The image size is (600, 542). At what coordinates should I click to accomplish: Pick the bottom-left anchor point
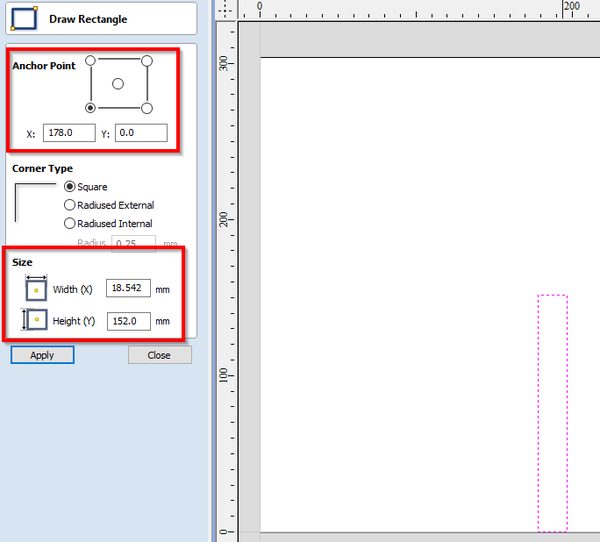pyautogui.click(x=92, y=108)
